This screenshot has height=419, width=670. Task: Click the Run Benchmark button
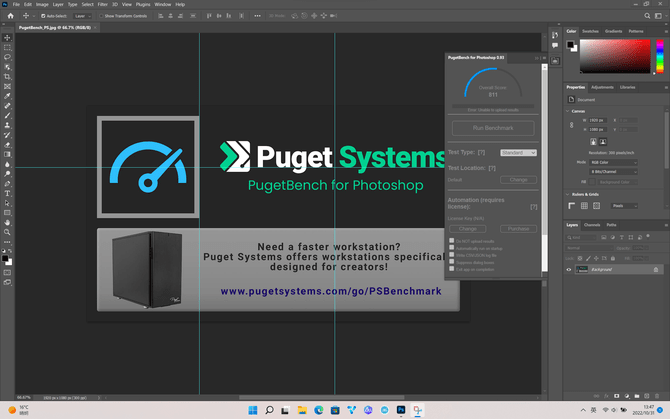(493, 128)
